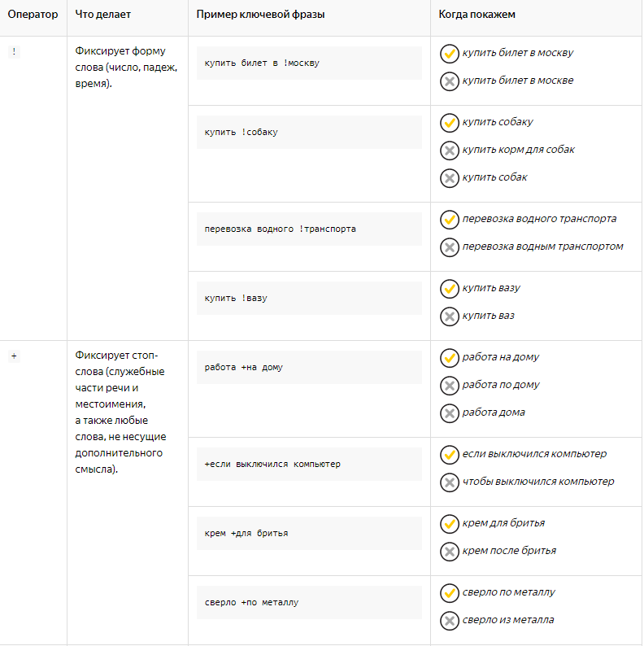Click the cross icon beside 'работа по дому'
Image resolution: width=644 pixels, height=646 pixels.
pos(449,386)
